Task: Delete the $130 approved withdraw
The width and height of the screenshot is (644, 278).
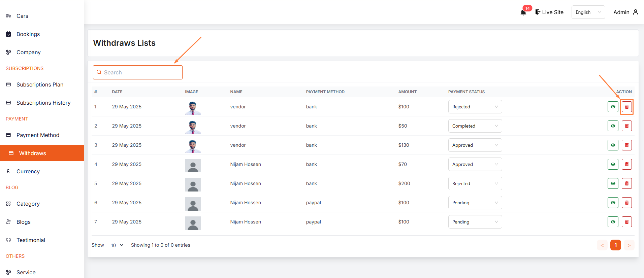Action: tap(626, 145)
